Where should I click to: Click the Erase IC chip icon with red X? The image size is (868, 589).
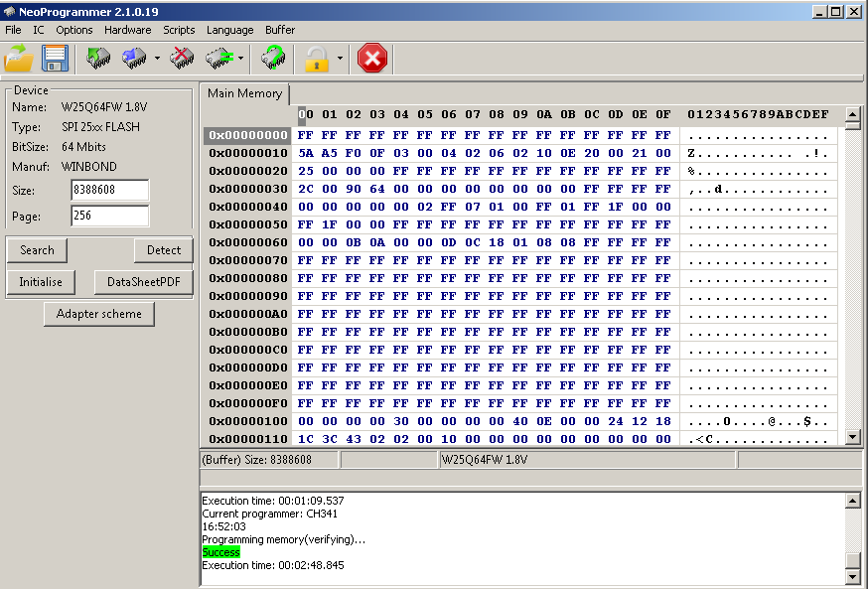[182, 59]
